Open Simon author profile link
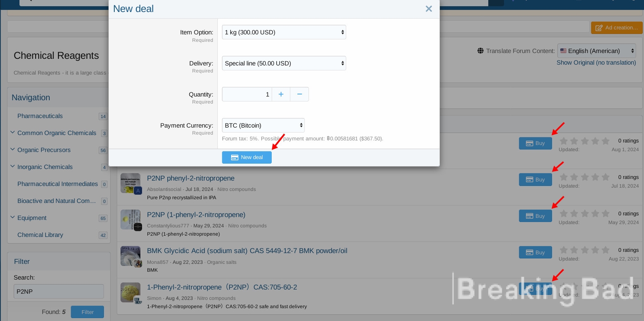Image resolution: width=644 pixels, height=321 pixels. pyautogui.click(x=154, y=298)
